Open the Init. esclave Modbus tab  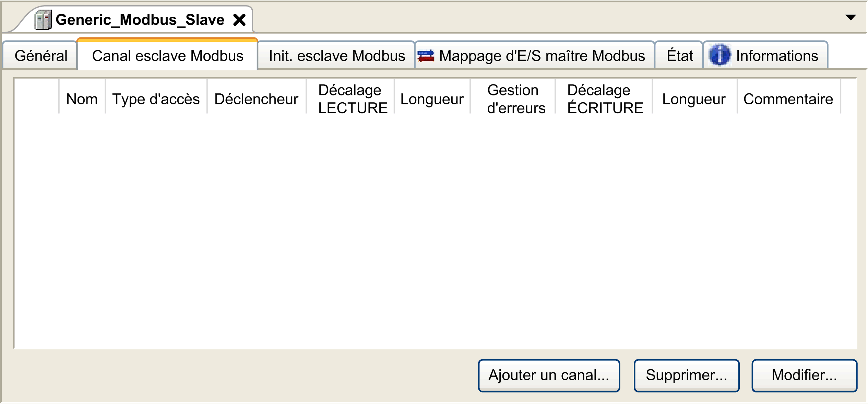click(x=336, y=55)
